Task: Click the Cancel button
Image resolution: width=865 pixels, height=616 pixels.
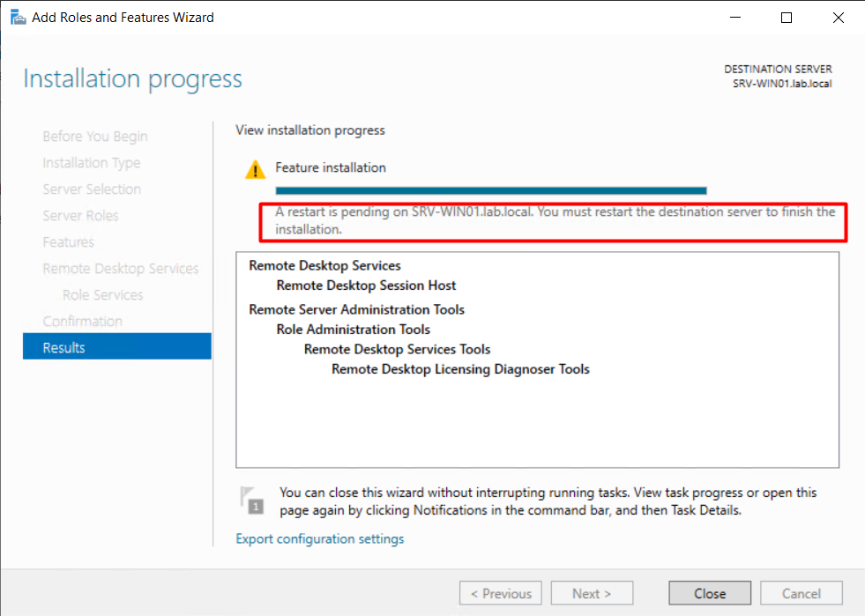Action: (x=801, y=593)
